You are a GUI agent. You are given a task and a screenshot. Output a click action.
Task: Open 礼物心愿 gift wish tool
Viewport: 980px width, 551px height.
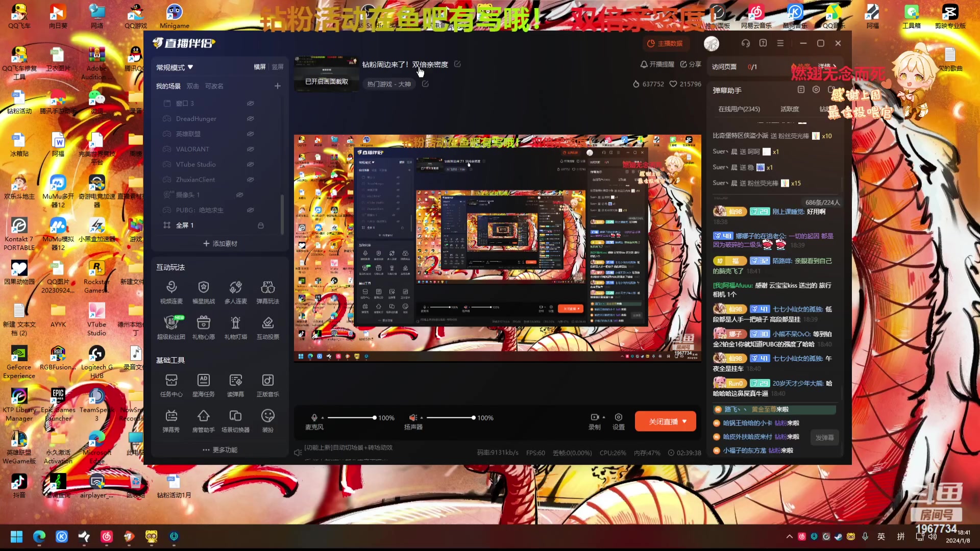click(x=204, y=328)
